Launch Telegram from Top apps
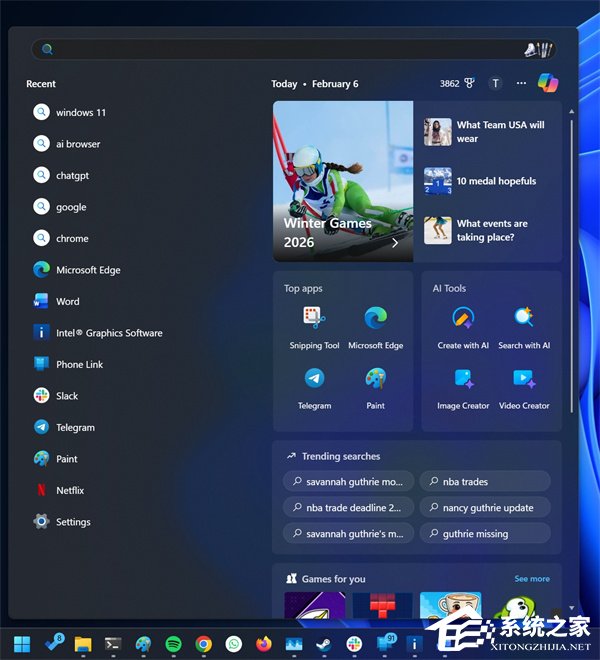The width and height of the screenshot is (600, 660). tap(314, 389)
